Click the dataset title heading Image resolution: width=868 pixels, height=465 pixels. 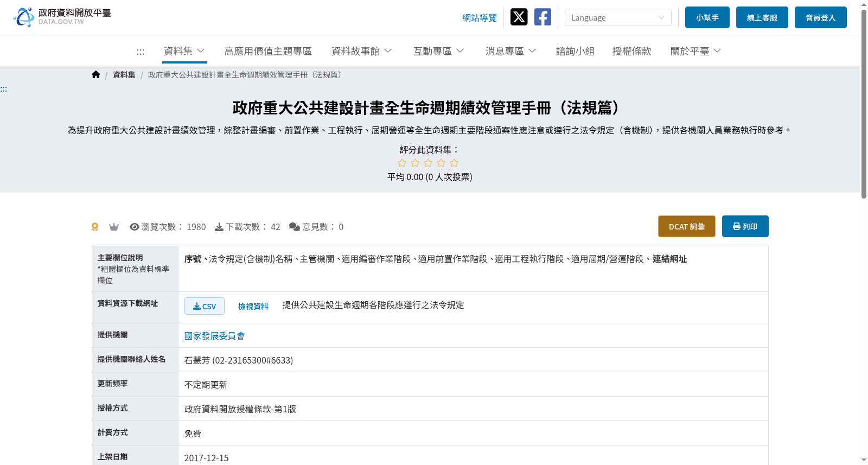click(429, 108)
